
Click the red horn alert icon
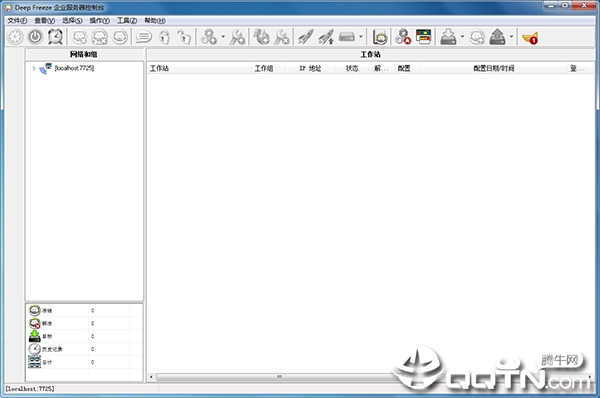tap(530, 38)
